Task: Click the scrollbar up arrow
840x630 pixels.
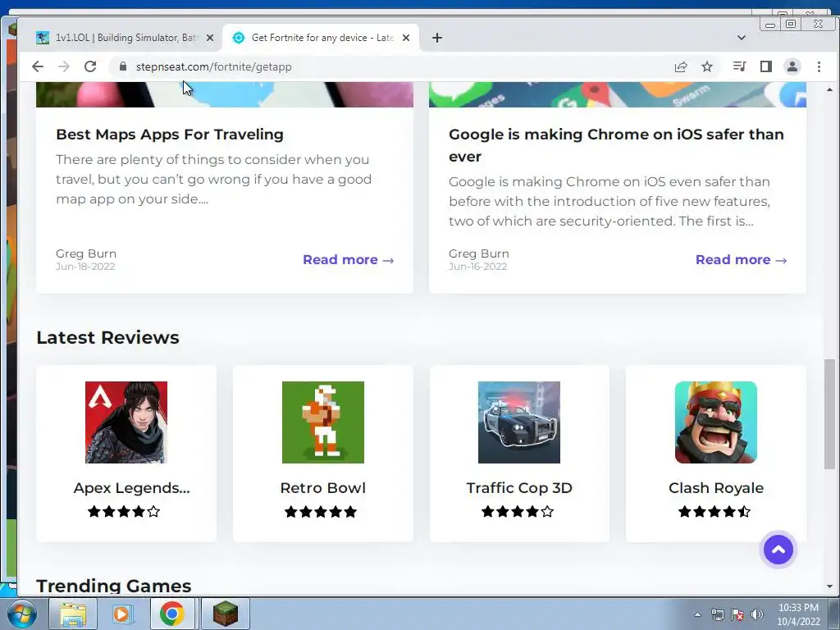Action: coord(829,89)
